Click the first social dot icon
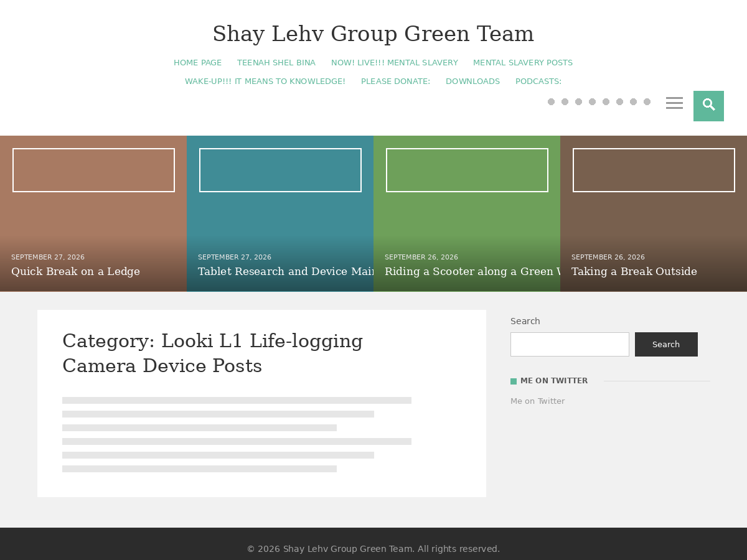This screenshot has height=560, width=747. tap(551, 102)
